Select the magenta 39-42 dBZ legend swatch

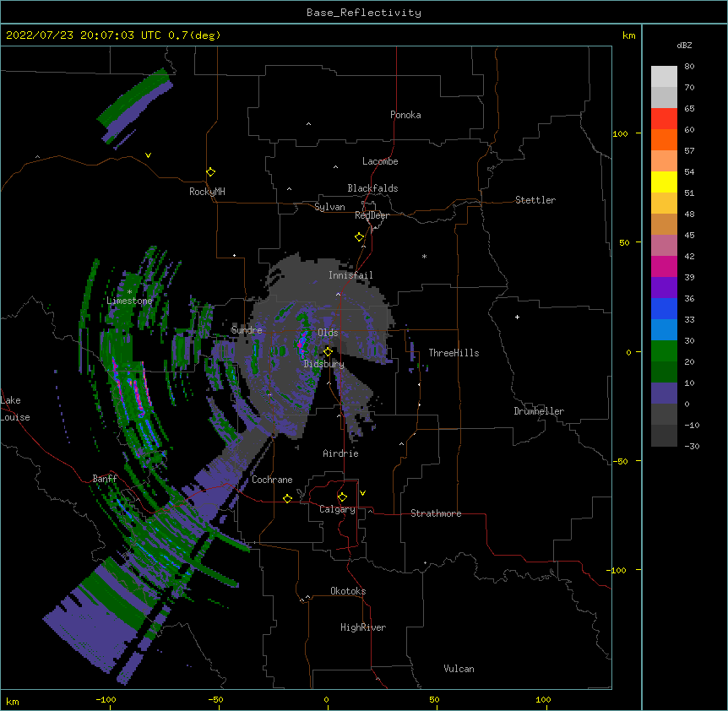click(x=664, y=267)
